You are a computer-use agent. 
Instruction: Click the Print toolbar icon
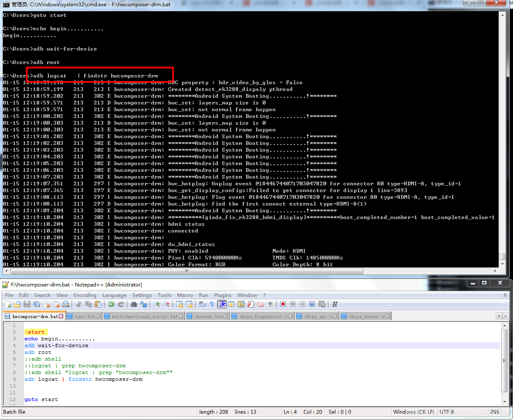coord(66,304)
